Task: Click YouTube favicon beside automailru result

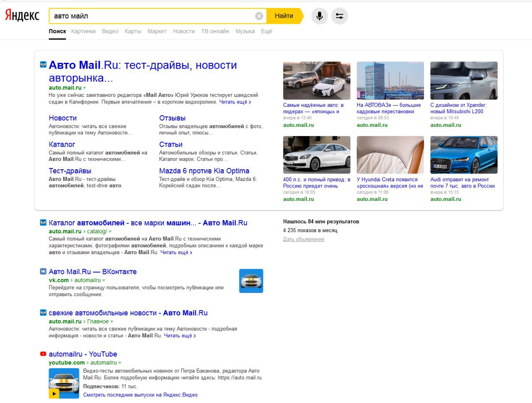Action: [x=43, y=354]
